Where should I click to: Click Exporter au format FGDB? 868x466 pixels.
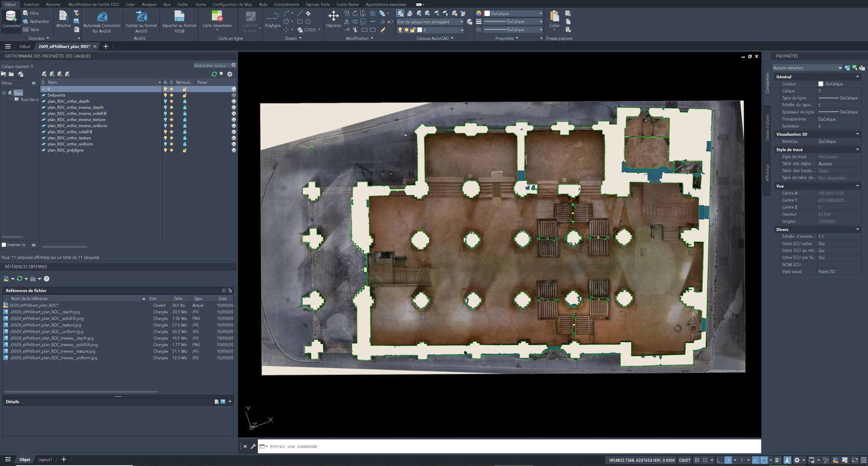[x=179, y=22]
